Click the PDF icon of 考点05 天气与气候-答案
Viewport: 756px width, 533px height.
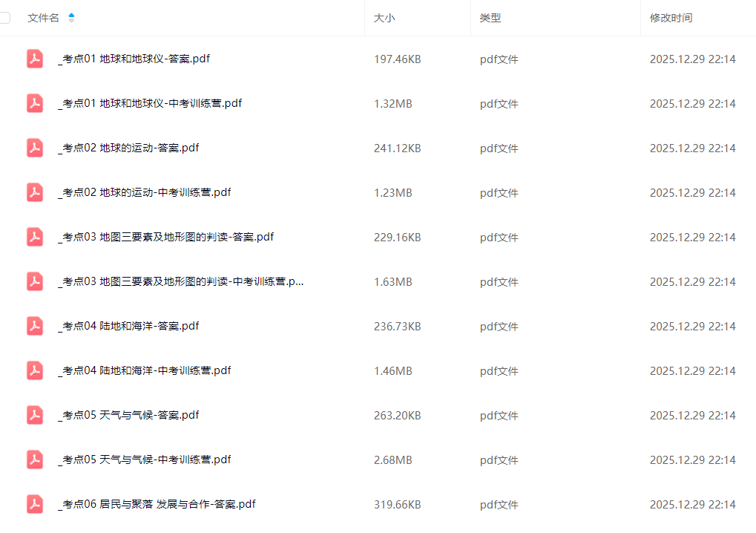pos(35,415)
